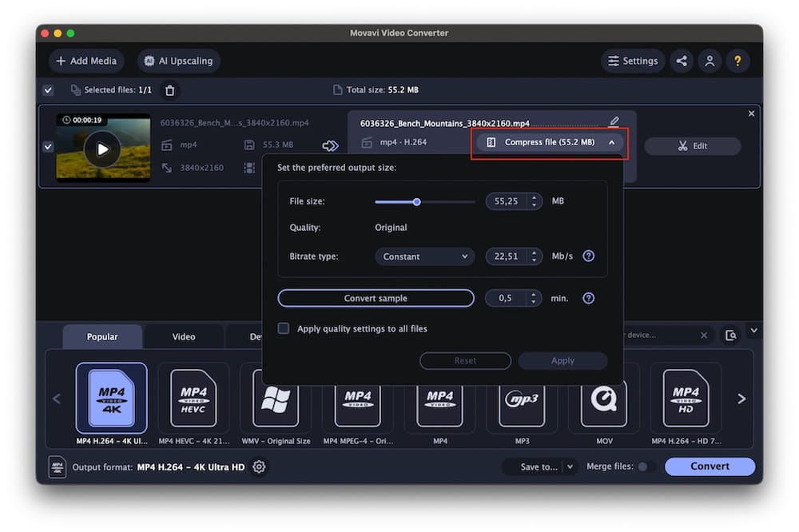Adjust sample minutes stepper arrows
The image size is (799, 532).
point(533,298)
